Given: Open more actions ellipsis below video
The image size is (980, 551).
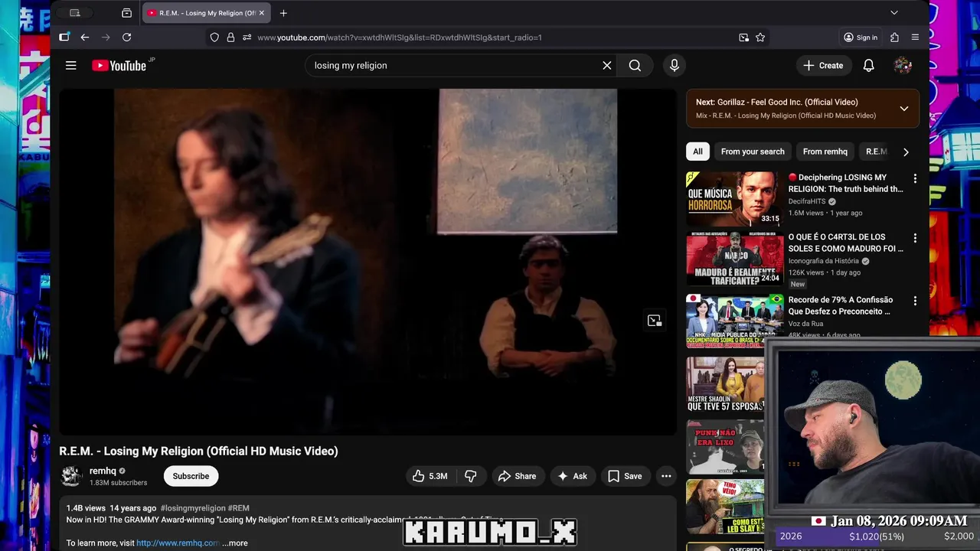Looking at the screenshot, I should pyautogui.click(x=666, y=476).
